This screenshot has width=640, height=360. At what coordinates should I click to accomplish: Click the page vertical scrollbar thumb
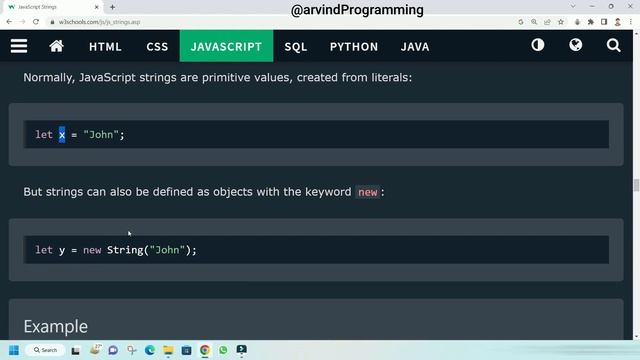[x=636, y=185]
